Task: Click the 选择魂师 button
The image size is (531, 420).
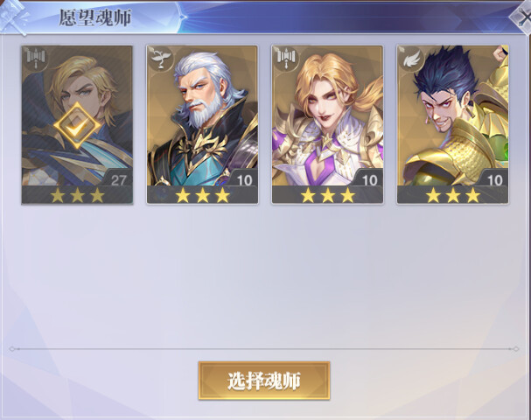Action: click(x=264, y=381)
